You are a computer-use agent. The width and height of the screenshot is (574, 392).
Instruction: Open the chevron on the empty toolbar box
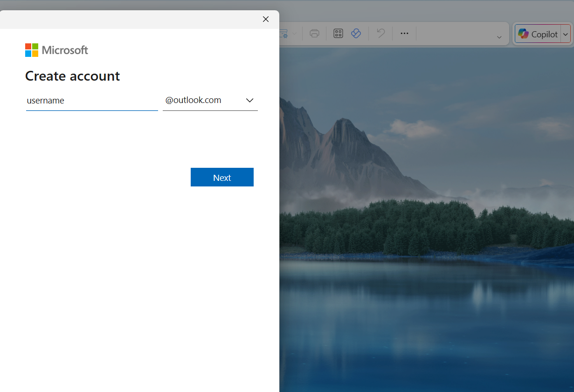click(499, 34)
